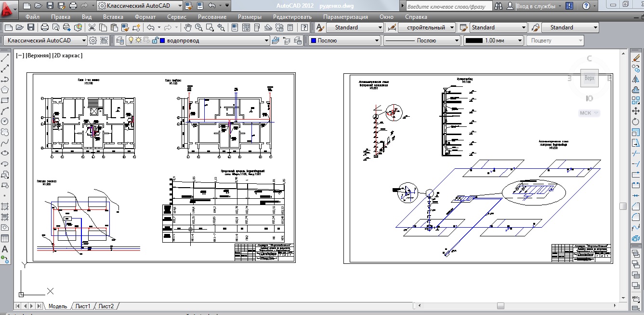Select the Table tool in draw toolbar
Viewport: 644px width, 315px height.
click(x=5, y=238)
